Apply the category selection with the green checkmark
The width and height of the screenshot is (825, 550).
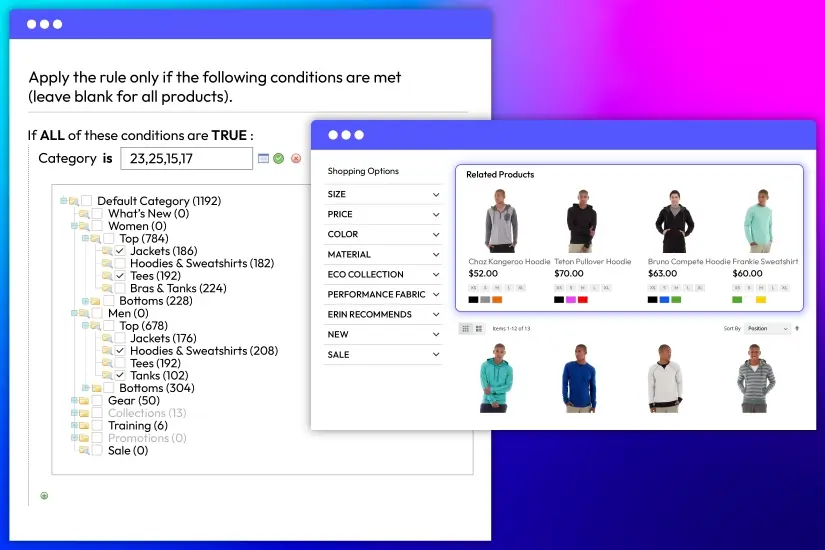coord(279,158)
